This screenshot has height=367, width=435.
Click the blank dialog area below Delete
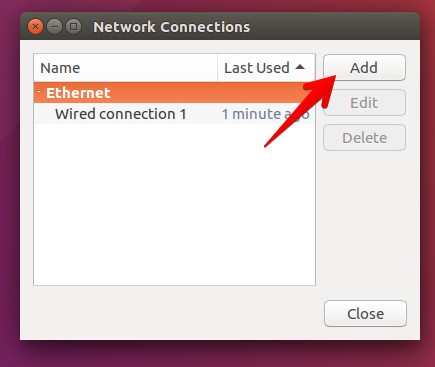(364, 223)
